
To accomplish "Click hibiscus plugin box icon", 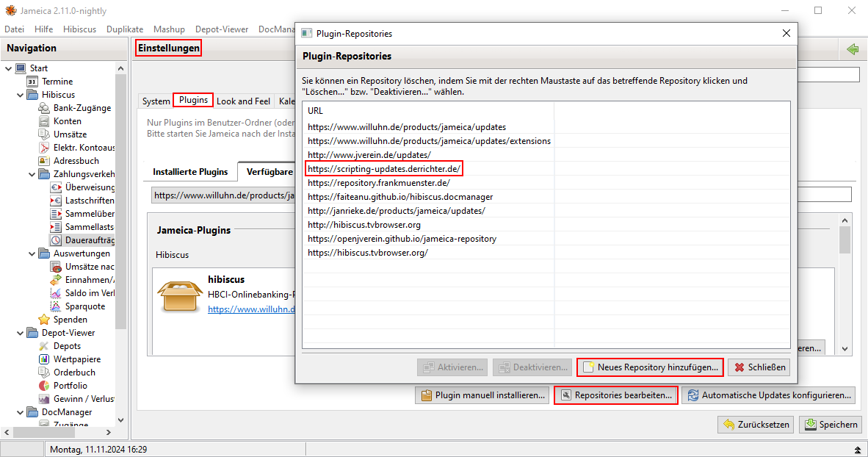I will (179, 295).
